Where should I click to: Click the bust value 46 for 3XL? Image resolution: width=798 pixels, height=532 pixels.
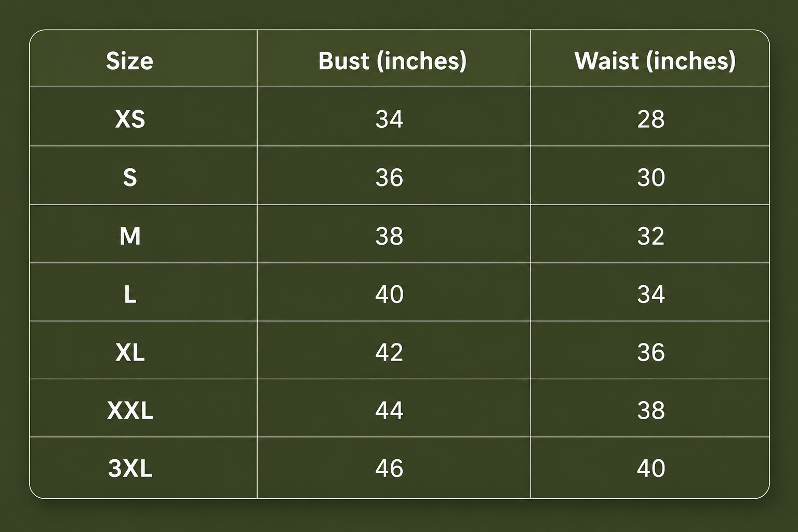pyautogui.click(x=389, y=469)
